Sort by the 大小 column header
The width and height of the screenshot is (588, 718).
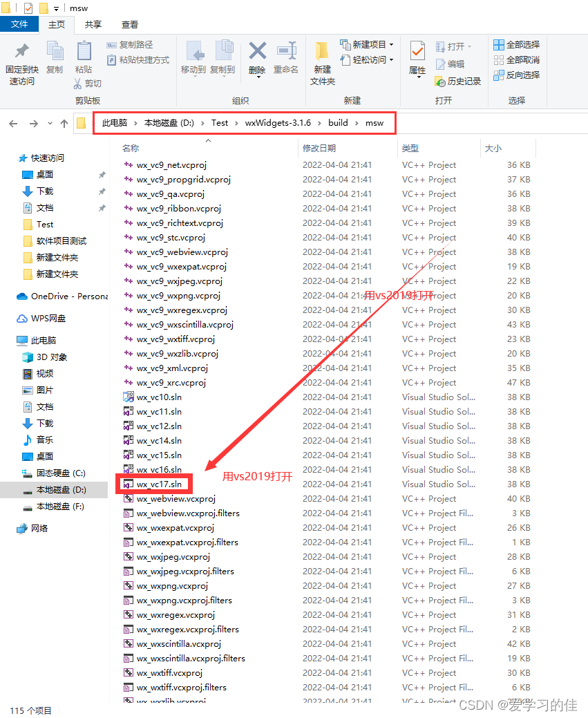[x=493, y=149]
